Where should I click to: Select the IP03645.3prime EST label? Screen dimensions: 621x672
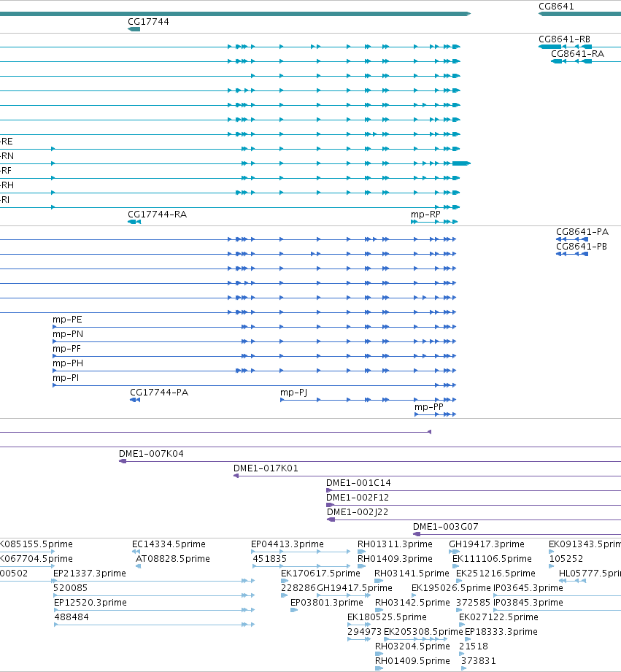[x=528, y=587]
